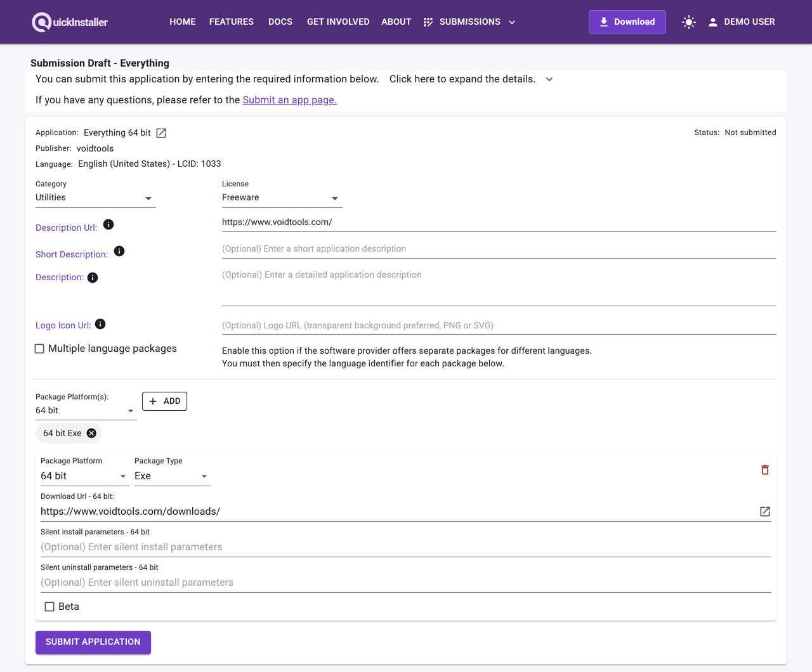The height and width of the screenshot is (672, 812).
Task: Open the Features page
Action: click(232, 22)
